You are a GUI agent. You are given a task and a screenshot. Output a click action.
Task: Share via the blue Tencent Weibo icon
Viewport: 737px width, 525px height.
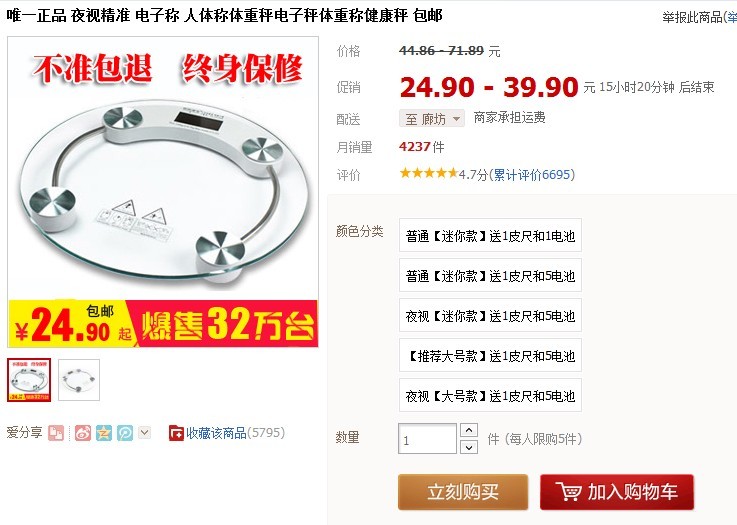pos(125,433)
